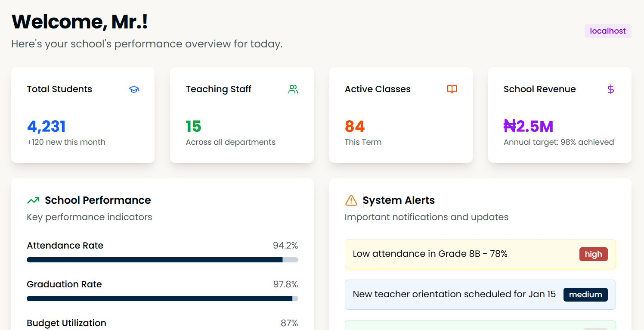Click the green trending-up icon beside School Performance
Screen dimensions: 644x330
point(33,200)
